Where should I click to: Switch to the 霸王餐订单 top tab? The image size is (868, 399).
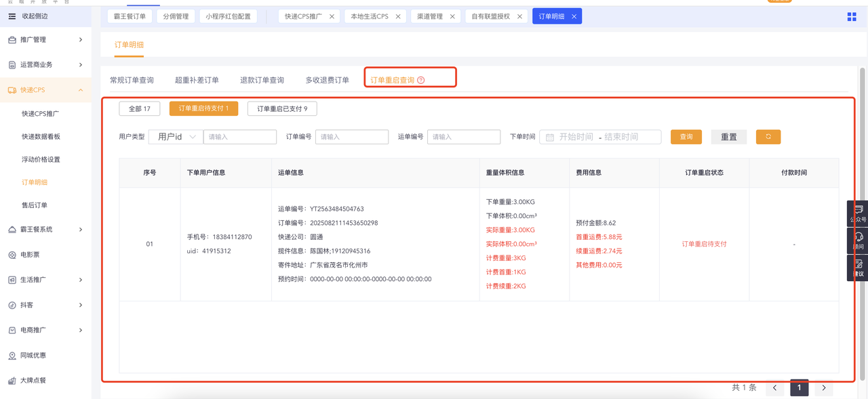(x=130, y=17)
